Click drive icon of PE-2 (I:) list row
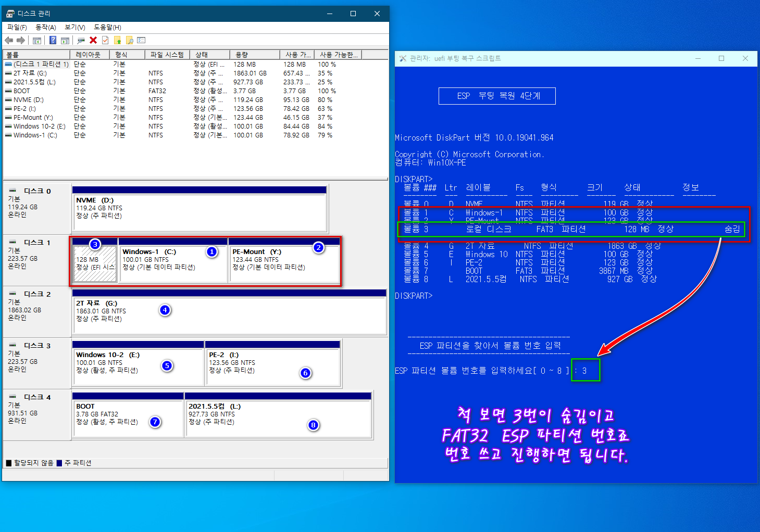The height and width of the screenshot is (532, 760). 8,108
